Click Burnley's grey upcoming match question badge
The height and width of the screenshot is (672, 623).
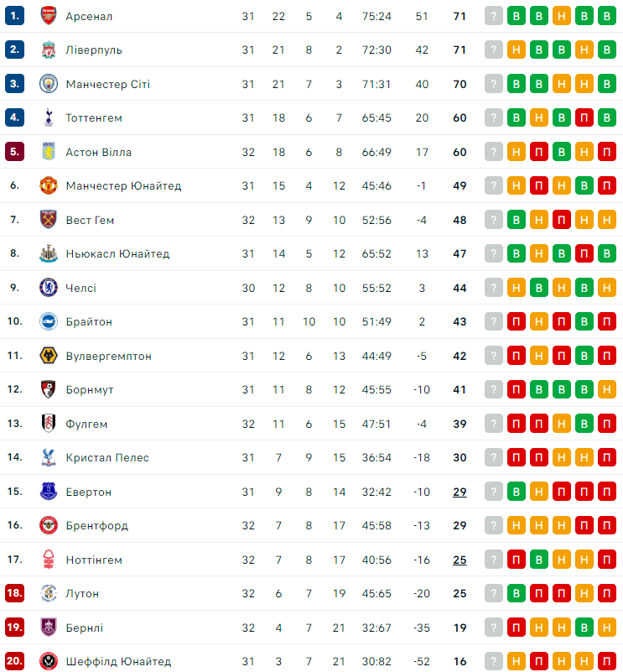click(x=494, y=628)
